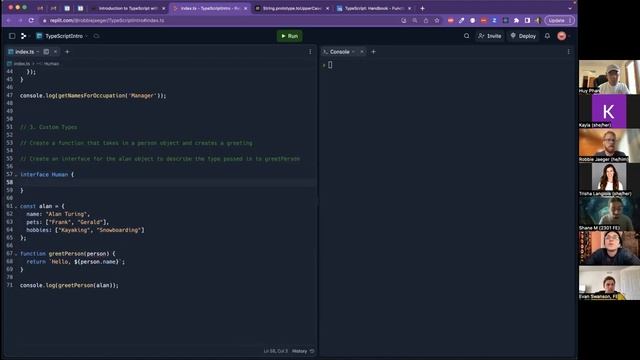This screenshot has height=360, width=640.
Task: Click the Ln Col cursor position indicator
Action: point(276,351)
